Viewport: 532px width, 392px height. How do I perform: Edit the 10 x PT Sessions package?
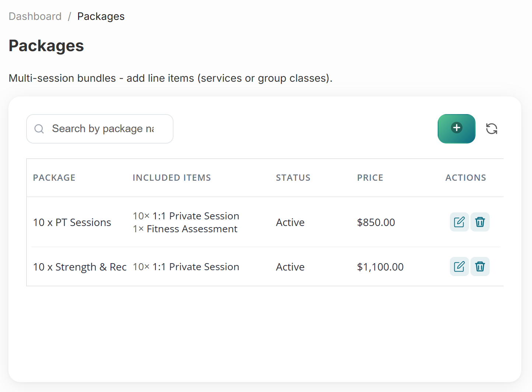[459, 222]
